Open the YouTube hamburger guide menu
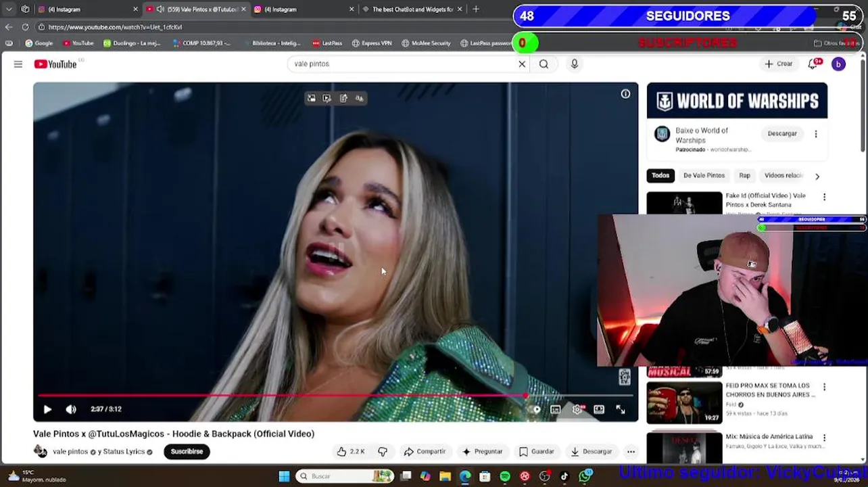 [18, 64]
